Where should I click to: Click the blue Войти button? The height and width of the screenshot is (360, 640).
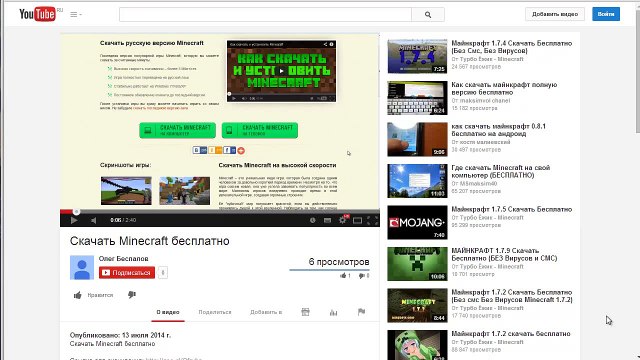click(606, 14)
